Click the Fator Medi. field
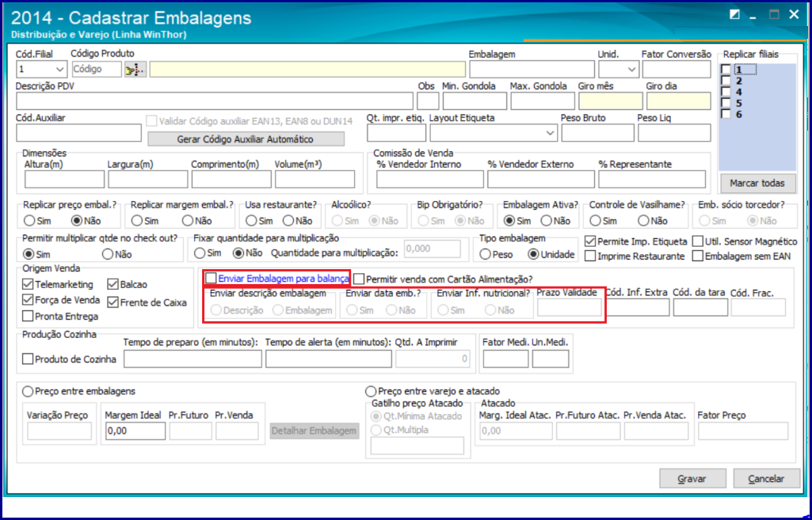The image size is (812, 520). pos(505,359)
